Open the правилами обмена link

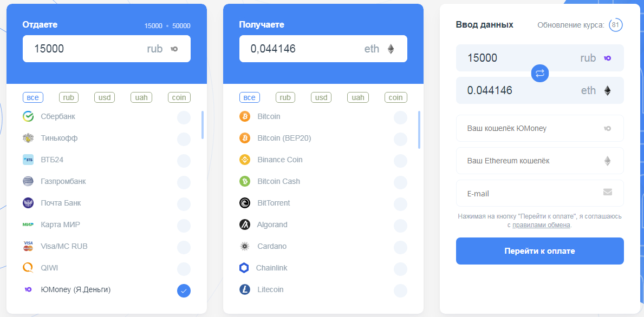click(x=541, y=224)
